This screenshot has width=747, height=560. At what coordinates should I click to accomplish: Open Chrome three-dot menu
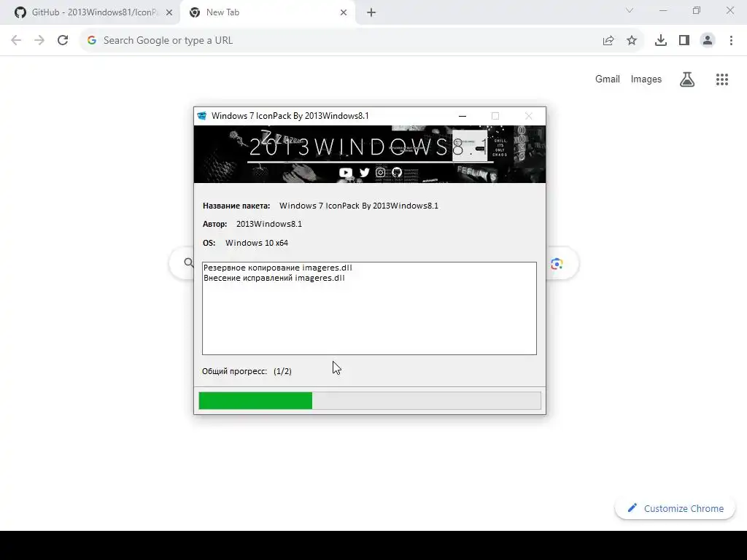pos(731,40)
